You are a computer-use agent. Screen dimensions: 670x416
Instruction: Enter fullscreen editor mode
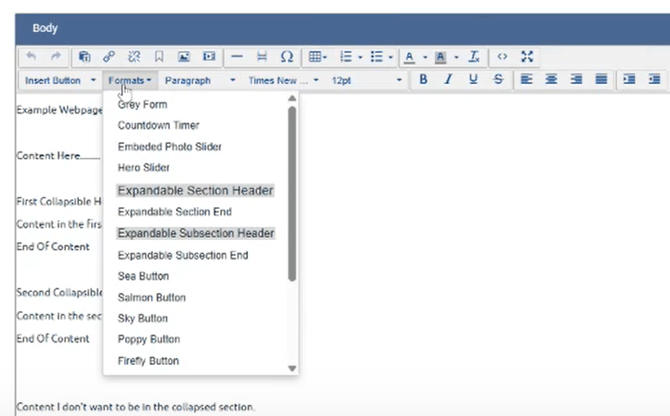pyautogui.click(x=527, y=57)
